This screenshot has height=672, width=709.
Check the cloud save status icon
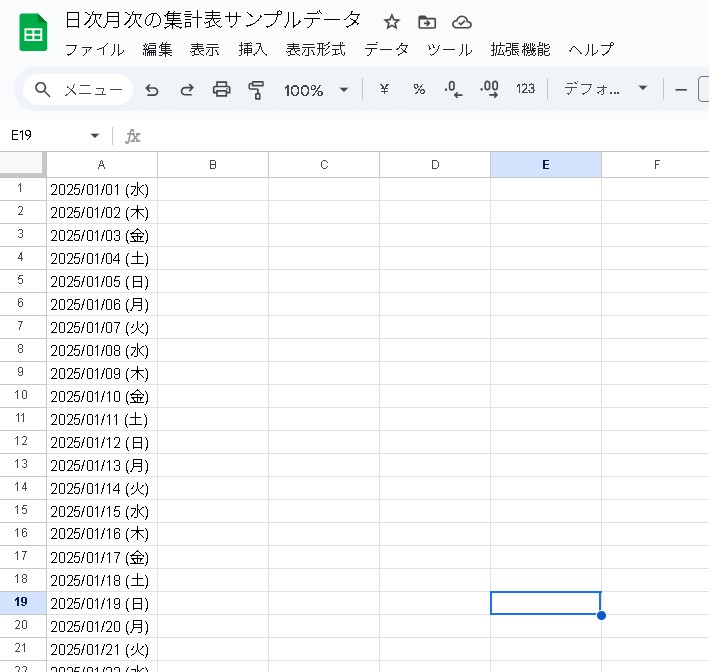tap(461, 22)
